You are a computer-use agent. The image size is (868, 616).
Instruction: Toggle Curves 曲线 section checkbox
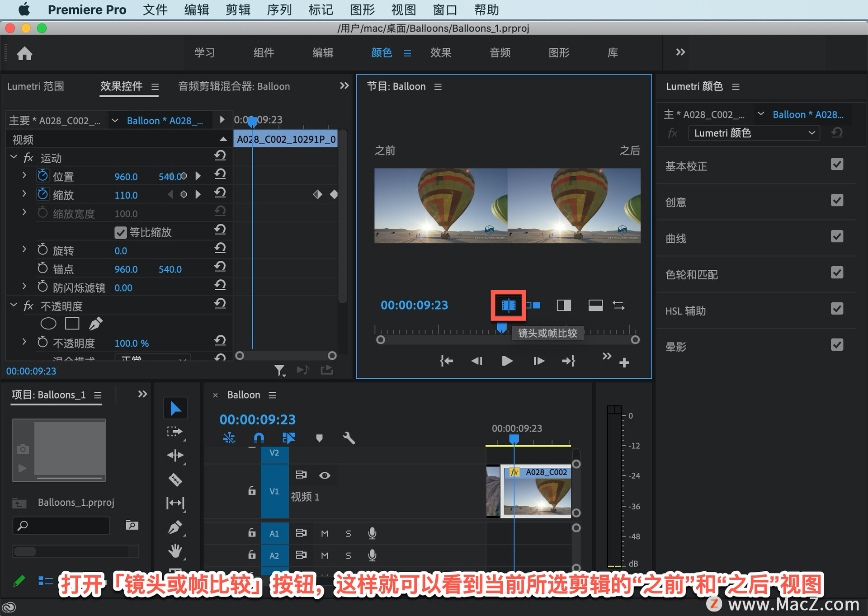tap(837, 236)
